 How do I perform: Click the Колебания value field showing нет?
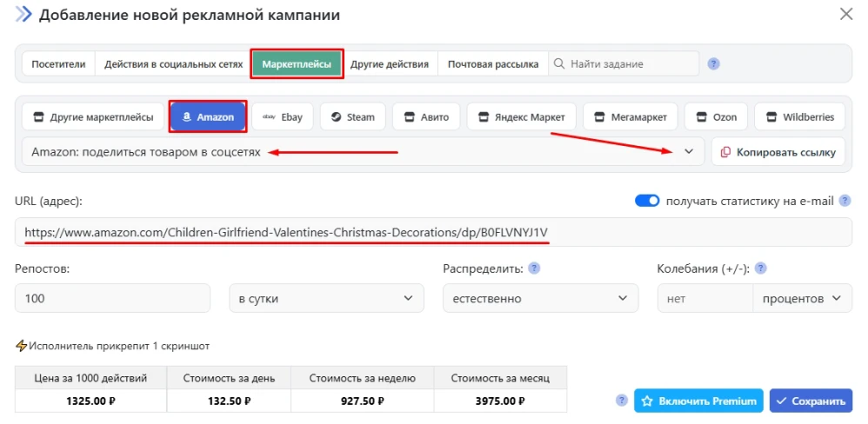coord(705,298)
